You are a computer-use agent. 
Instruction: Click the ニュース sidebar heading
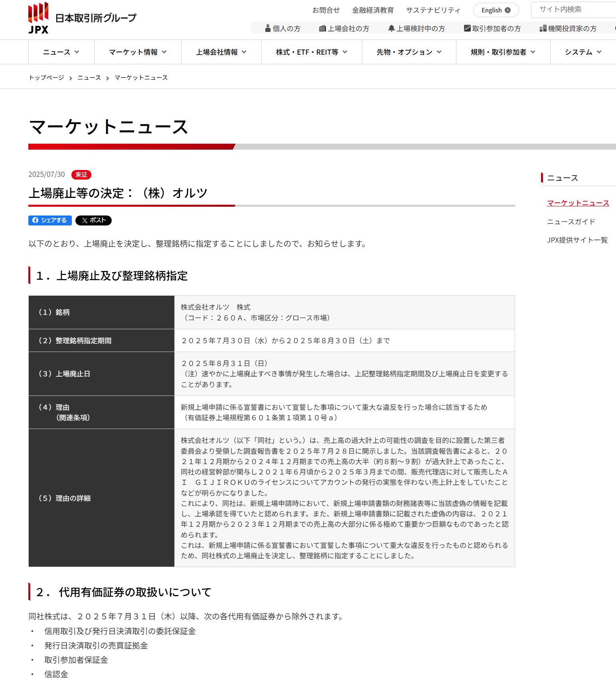point(563,178)
